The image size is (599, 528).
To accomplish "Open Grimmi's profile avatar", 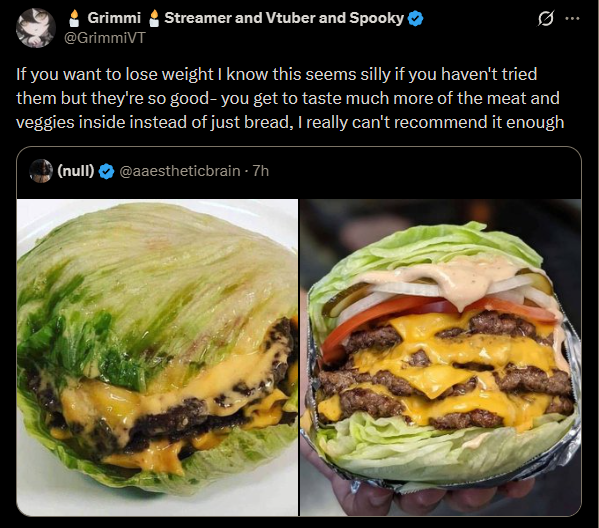I will tap(36, 28).
